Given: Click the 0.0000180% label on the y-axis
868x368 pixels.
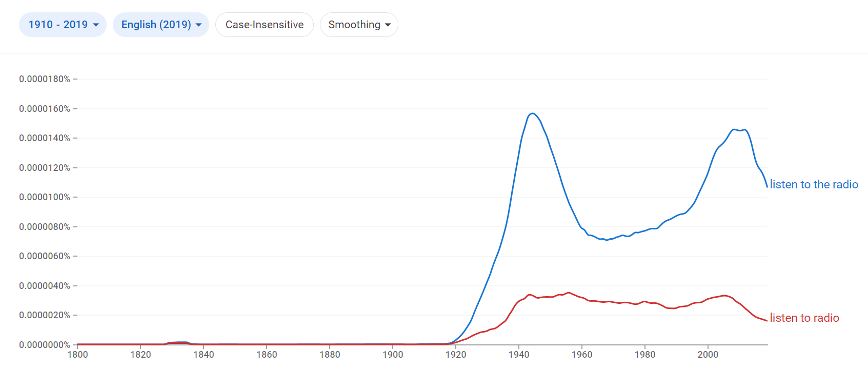Looking at the screenshot, I should tap(46, 79).
